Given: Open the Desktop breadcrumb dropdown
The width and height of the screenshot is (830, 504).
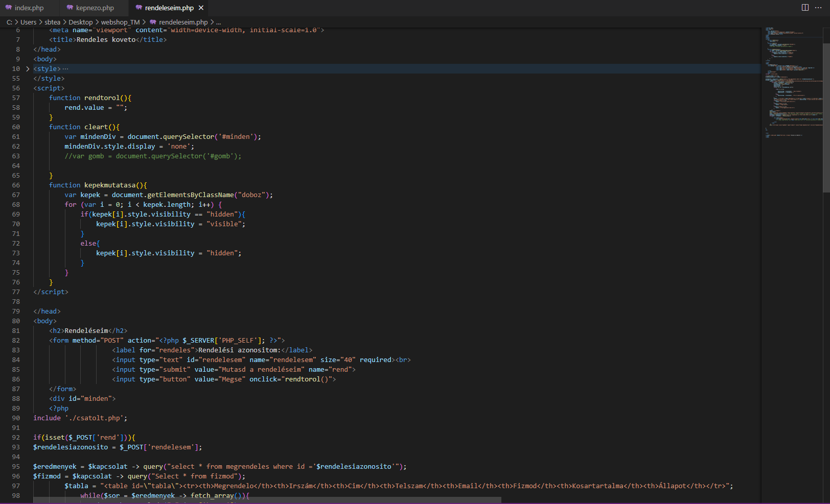Looking at the screenshot, I should [x=81, y=22].
